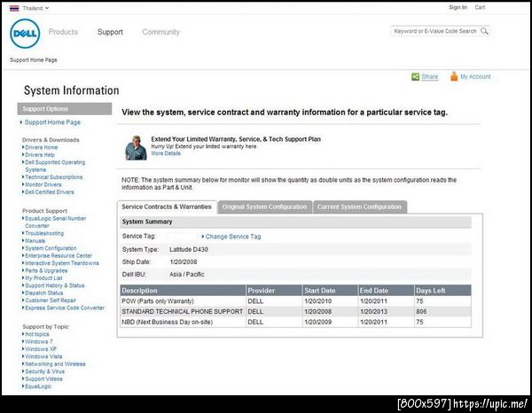Click the support technician thumbnail
The height and width of the screenshot is (413, 532).
pyautogui.click(x=136, y=148)
